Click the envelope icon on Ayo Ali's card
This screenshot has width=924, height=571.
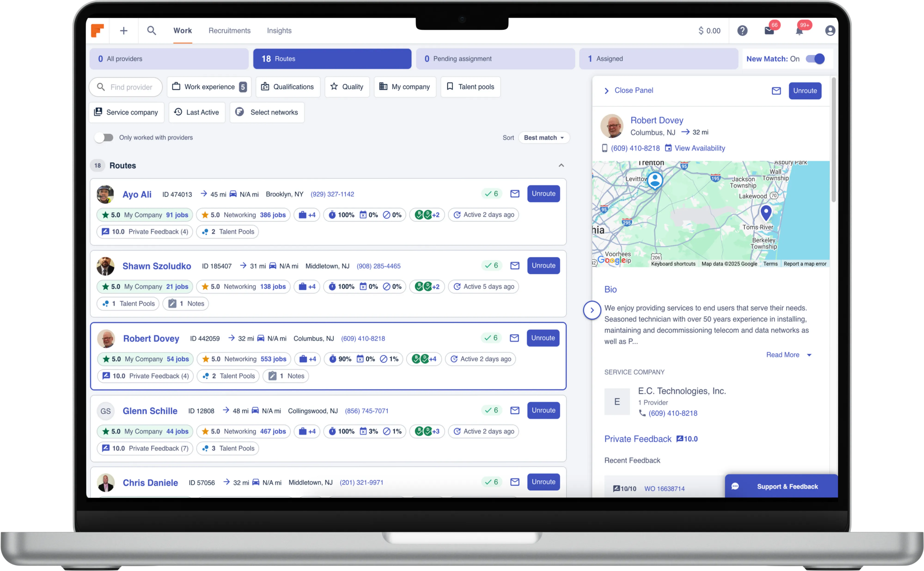pyautogui.click(x=515, y=194)
